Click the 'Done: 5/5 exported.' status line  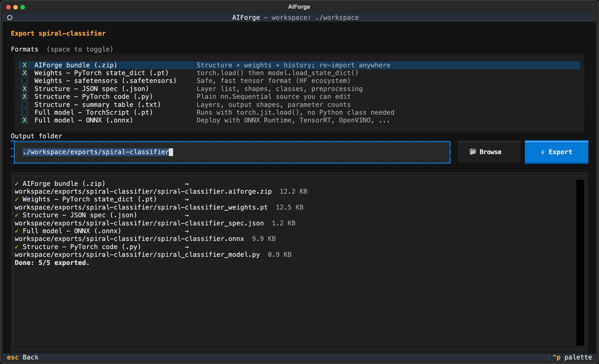point(52,263)
